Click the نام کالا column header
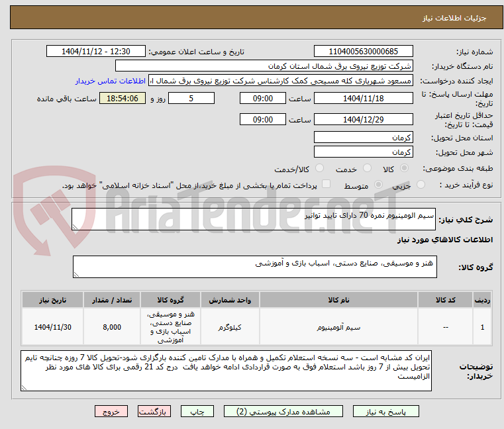 click(338, 300)
